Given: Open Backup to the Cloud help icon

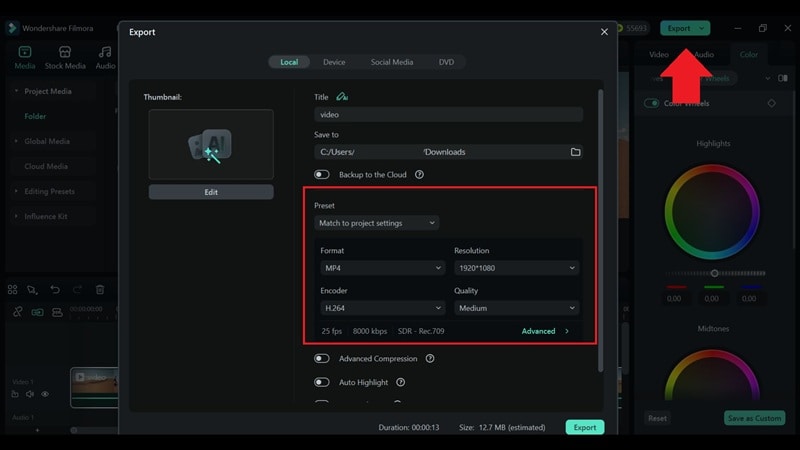Looking at the screenshot, I should click(419, 174).
